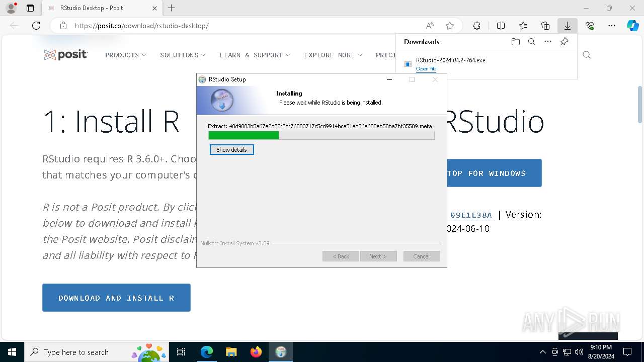The width and height of the screenshot is (644, 362).
Task: Open the Windows Start menu
Action: click(x=12, y=352)
